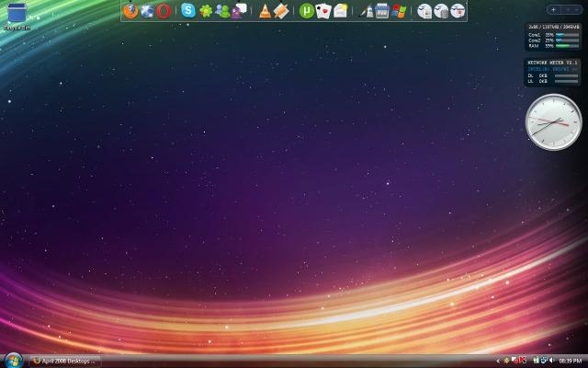Click the taskbar clock showing 08:39 PM
The width and height of the screenshot is (588, 368).
click(570, 362)
